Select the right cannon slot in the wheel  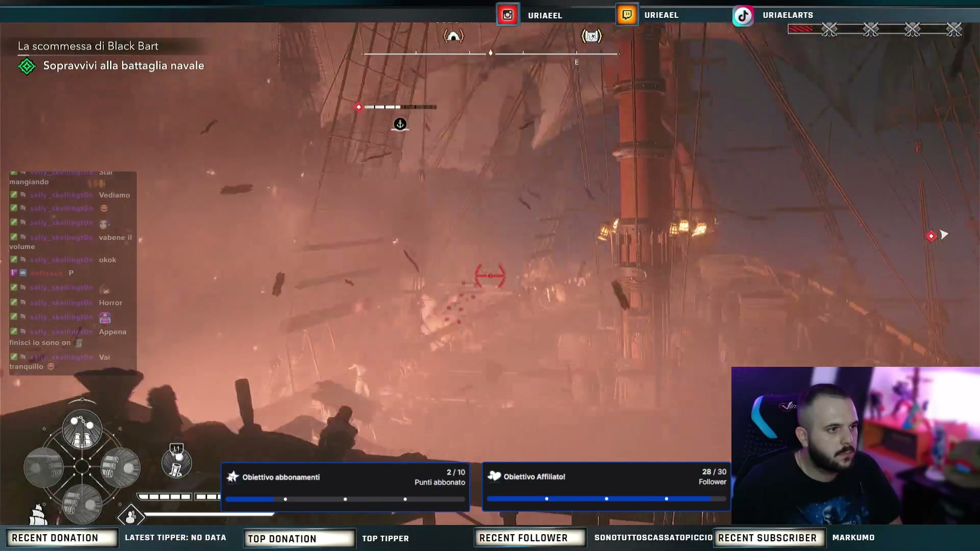coord(120,467)
